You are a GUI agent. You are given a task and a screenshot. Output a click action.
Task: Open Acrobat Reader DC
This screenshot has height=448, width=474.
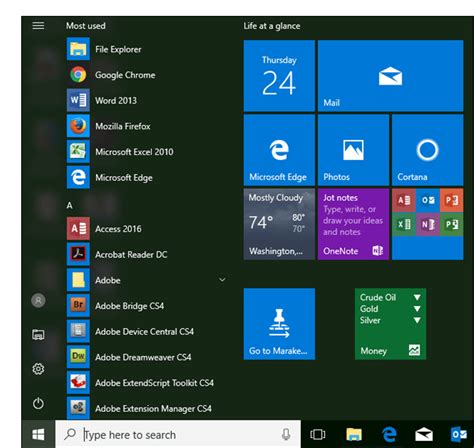pyautogui.click(x=147, y=254)
